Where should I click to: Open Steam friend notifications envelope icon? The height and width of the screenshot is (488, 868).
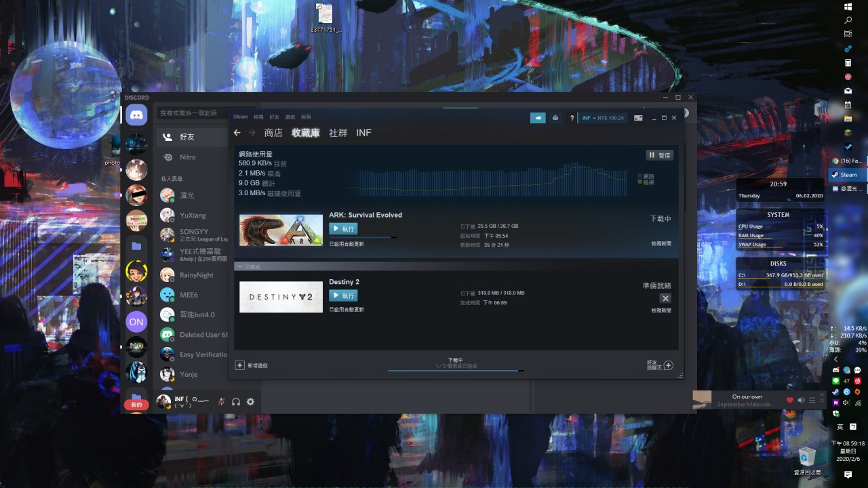coord(555,118)
